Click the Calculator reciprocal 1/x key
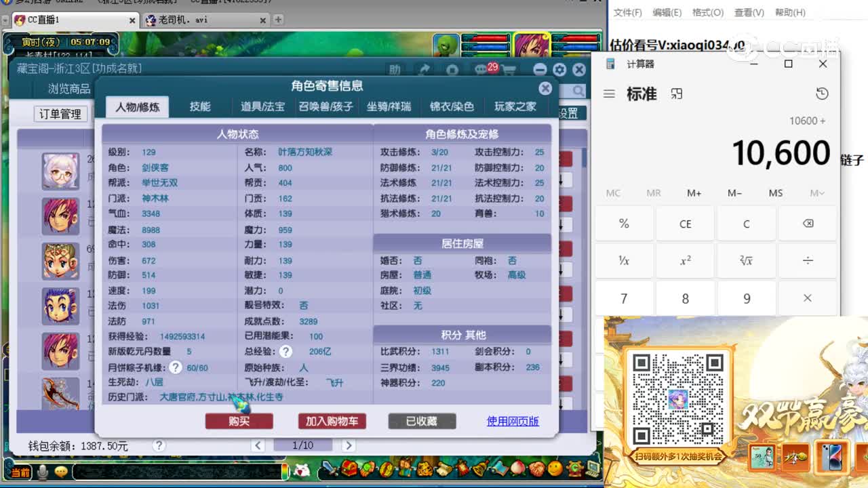This screenshot has height=488, width=868. coord(625,261)
